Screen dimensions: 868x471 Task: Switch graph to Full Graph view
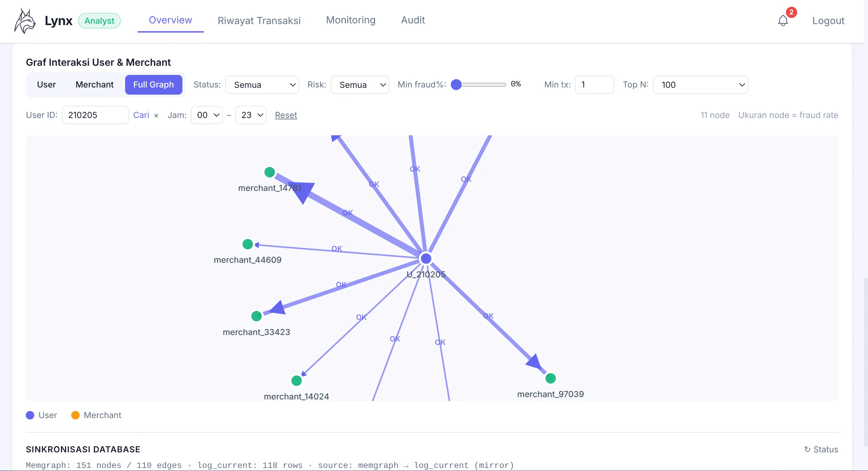(x=154, y=84)
